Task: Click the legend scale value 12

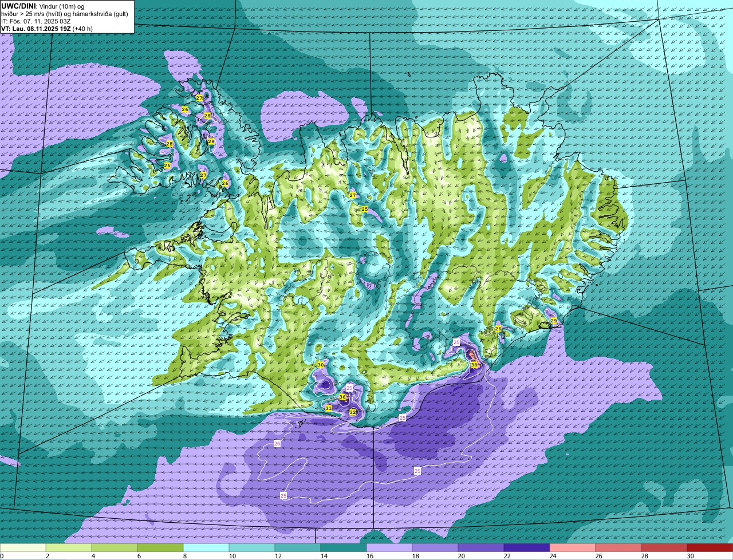Action: coord(278,556)
